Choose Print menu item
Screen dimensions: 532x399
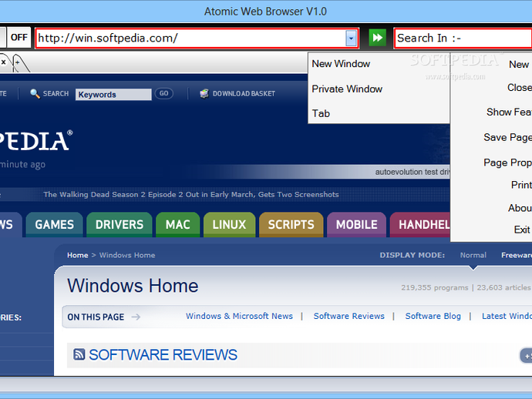[521, 185]
